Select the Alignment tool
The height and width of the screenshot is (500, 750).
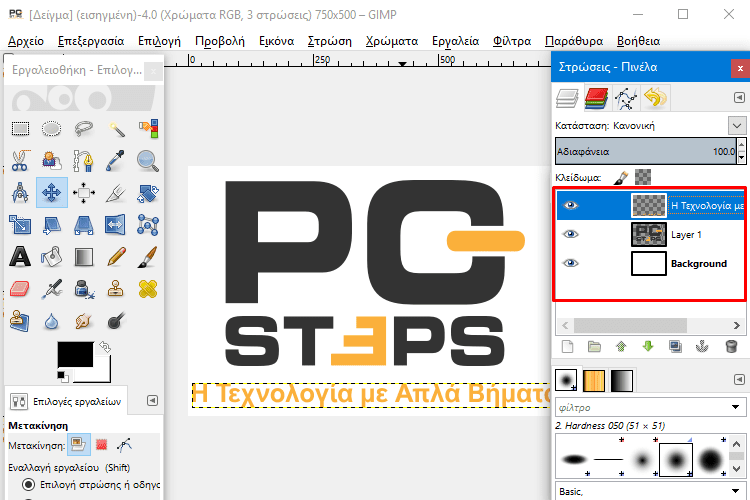point(84,193)
